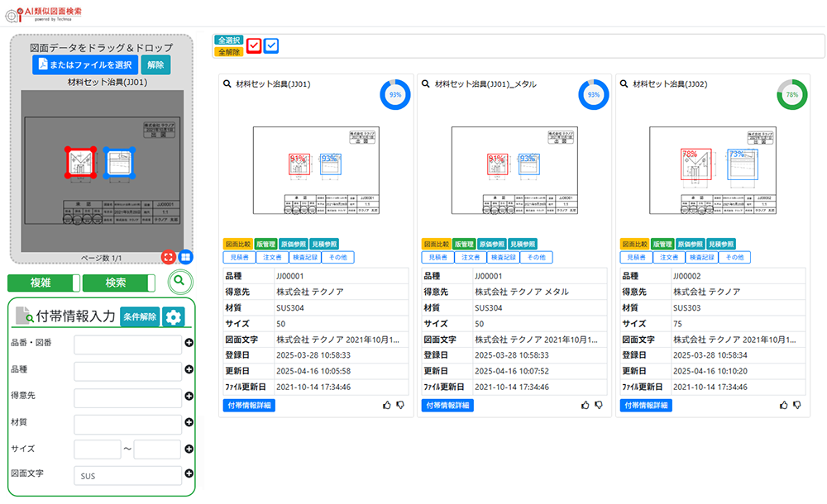
Task: Click the 78% match progress ring on JJ02
Action: (792, 95)
